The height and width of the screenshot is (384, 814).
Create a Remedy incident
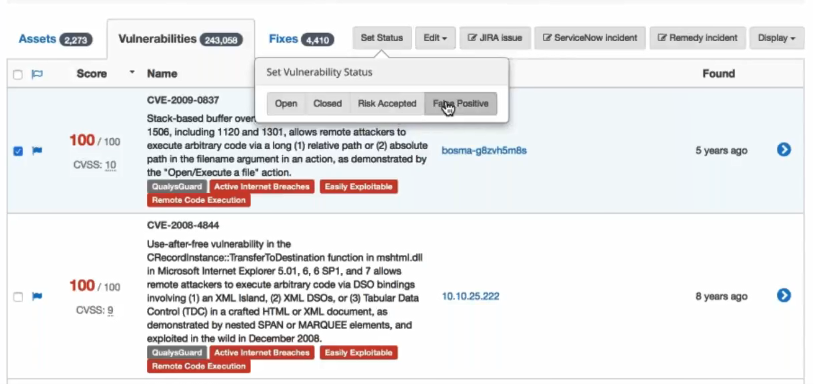click(698, 38)
